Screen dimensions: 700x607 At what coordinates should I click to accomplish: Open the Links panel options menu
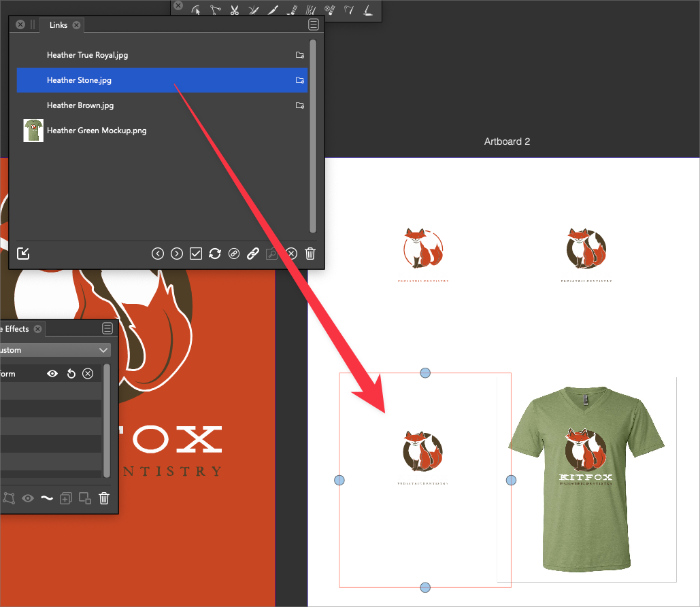314,24
